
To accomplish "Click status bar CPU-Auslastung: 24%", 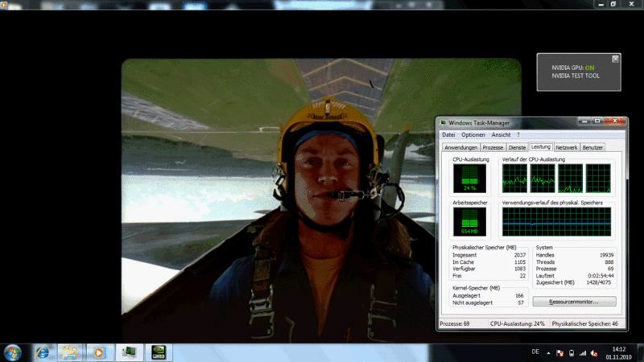I will click(x=518, y=324).
